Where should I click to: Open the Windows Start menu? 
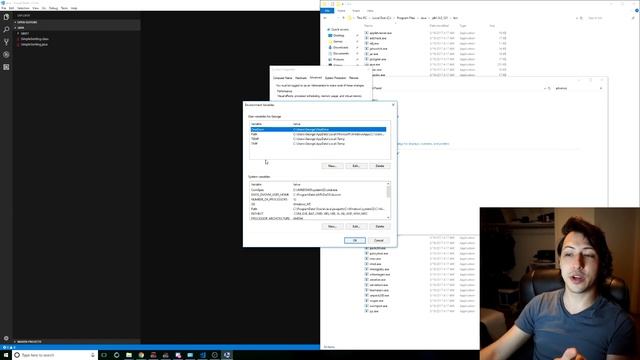coord(6,355)
